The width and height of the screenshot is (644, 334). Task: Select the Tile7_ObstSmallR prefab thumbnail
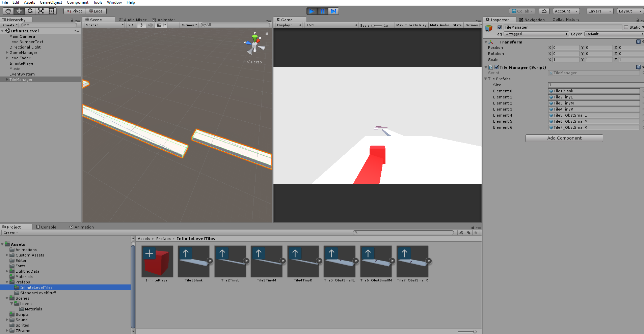(412, 261)
